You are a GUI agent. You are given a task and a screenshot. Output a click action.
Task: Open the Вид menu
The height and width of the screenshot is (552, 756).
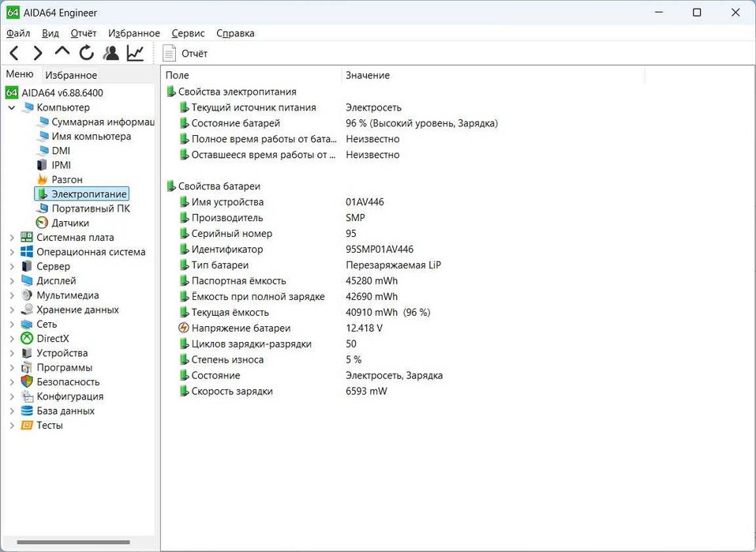tap(51, 33)
